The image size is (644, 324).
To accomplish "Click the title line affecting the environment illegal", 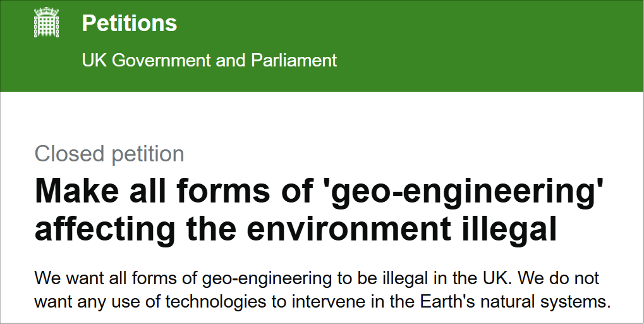I will [x=295, y=229].
